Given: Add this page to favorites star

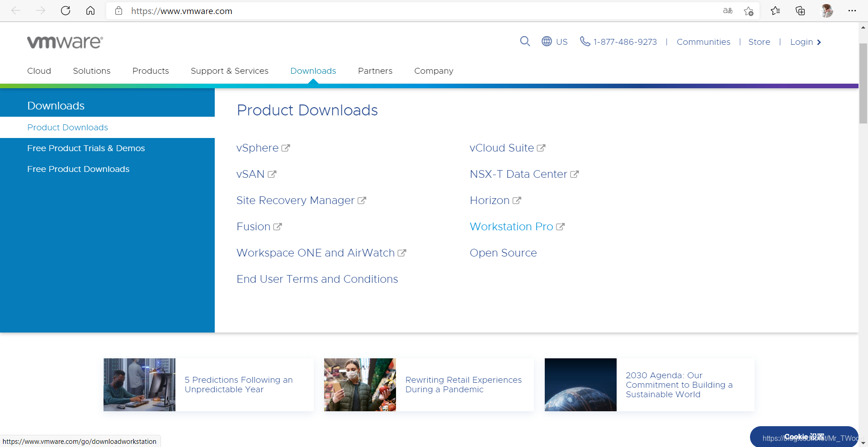Looking at the screenshot, I should tap(749, 11).
